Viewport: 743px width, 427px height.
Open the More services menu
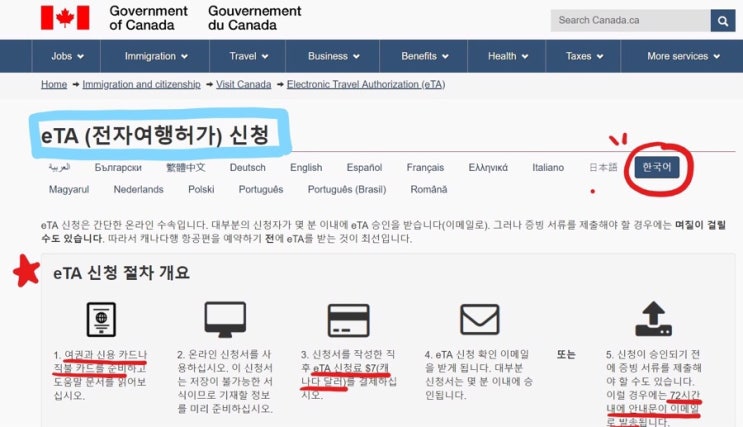(x=682, y=56)
